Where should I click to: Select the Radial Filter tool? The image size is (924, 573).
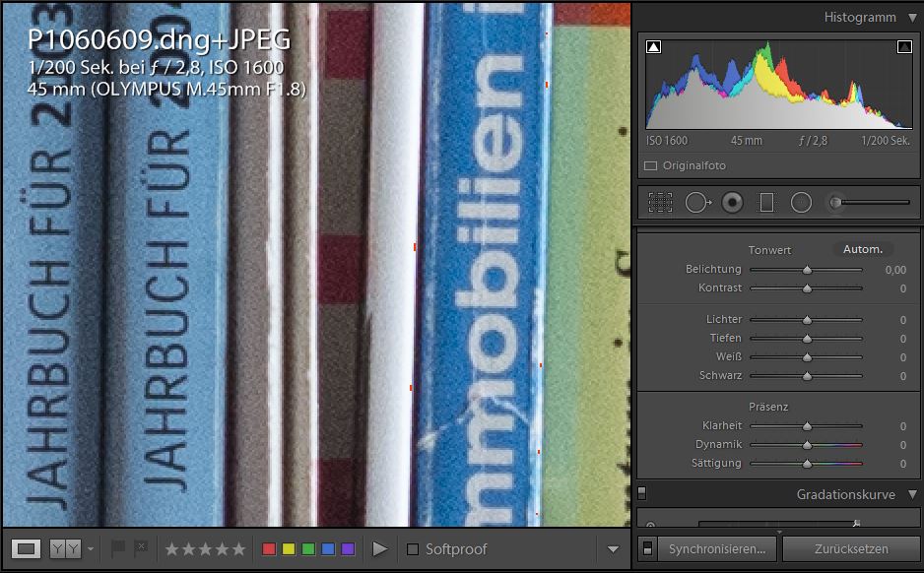[801, 203]
